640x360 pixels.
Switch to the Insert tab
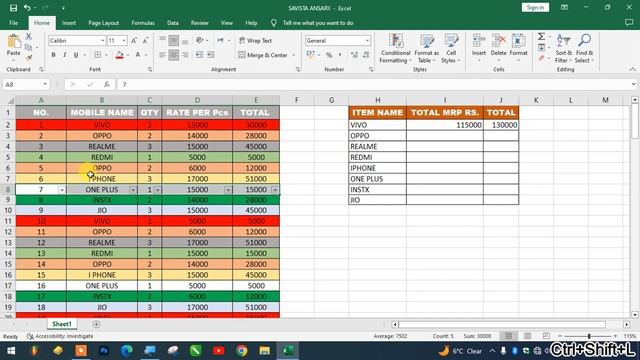pyautogui.click(x=69, y=23)
